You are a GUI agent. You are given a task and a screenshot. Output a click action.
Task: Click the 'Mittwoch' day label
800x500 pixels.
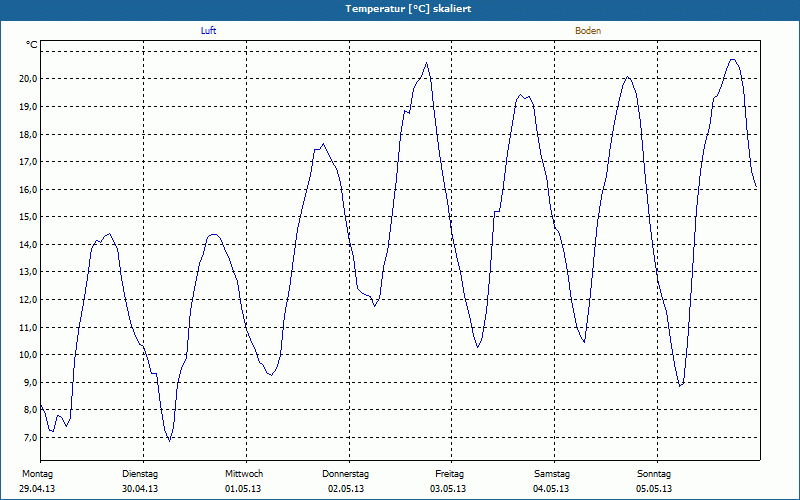(x=244, y=474)
